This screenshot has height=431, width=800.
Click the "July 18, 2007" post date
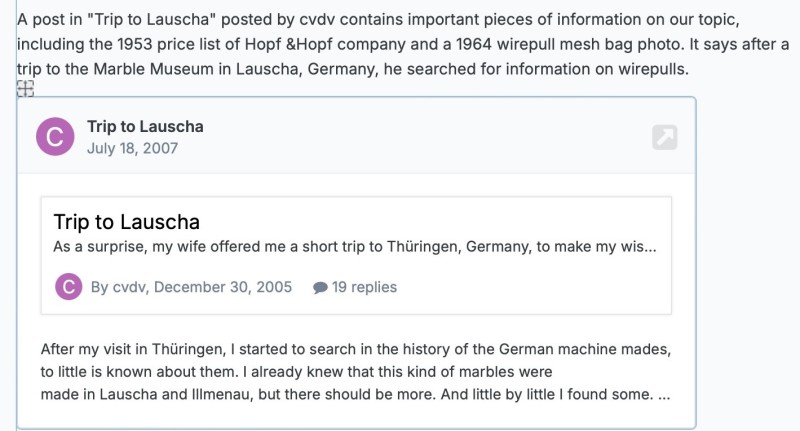click(132, 148)
